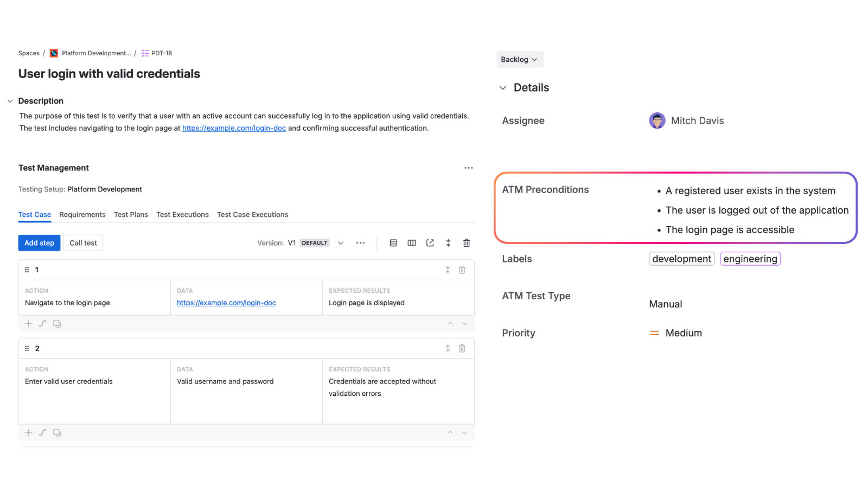Viewport: 868px width, 488px height.
Task: Open the Test Case Executions tab
Action: pyautogui.click(x=252, y=215)
